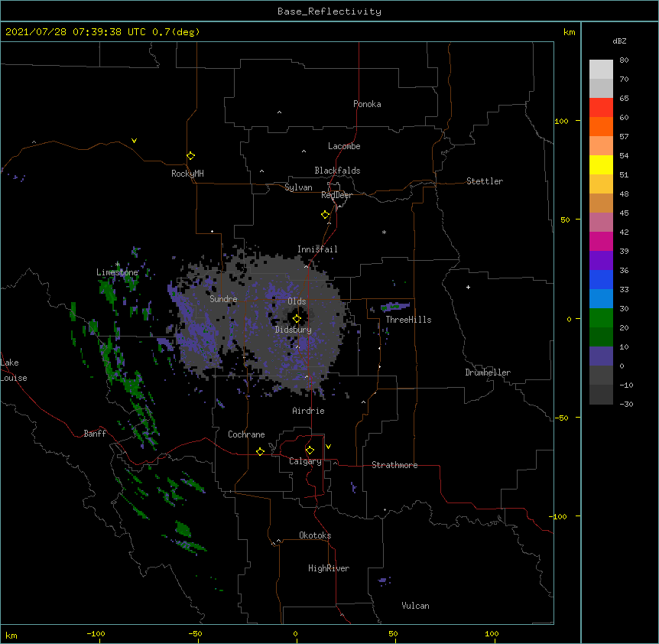
Task: Select the slate purple 0-10 dBZ swatch
Action: point(601,356)
